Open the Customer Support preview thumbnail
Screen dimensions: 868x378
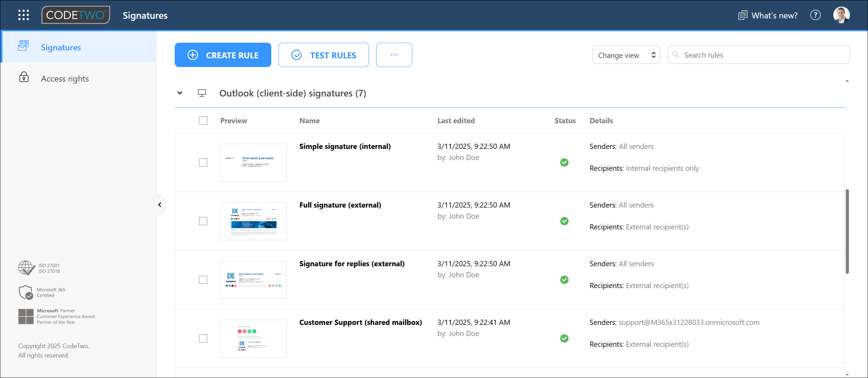point(253,338)
